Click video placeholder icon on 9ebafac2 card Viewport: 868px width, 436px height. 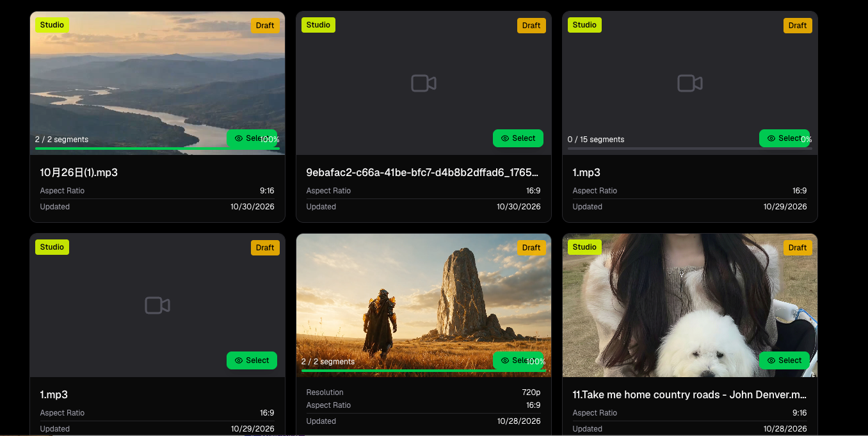tap(424, 83)
